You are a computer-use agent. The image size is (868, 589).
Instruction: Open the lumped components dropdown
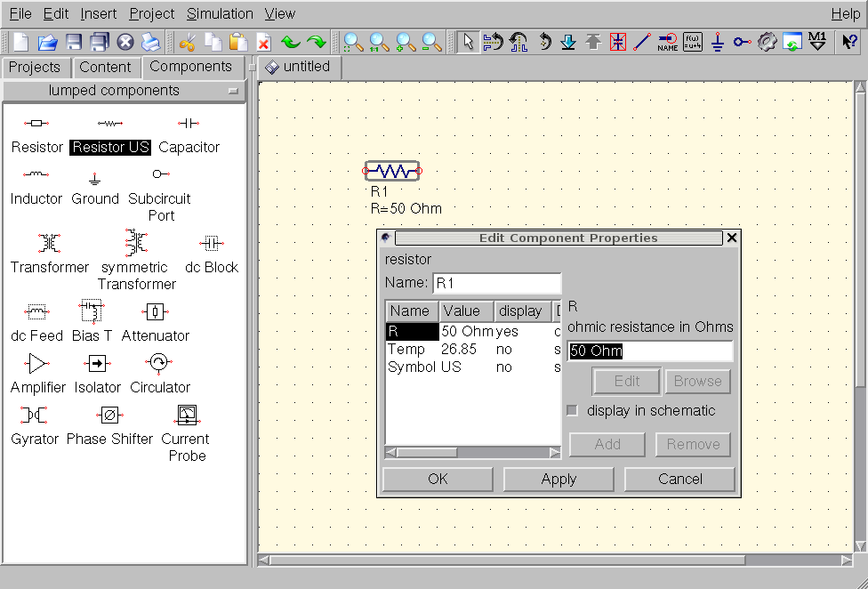point(124,91)
